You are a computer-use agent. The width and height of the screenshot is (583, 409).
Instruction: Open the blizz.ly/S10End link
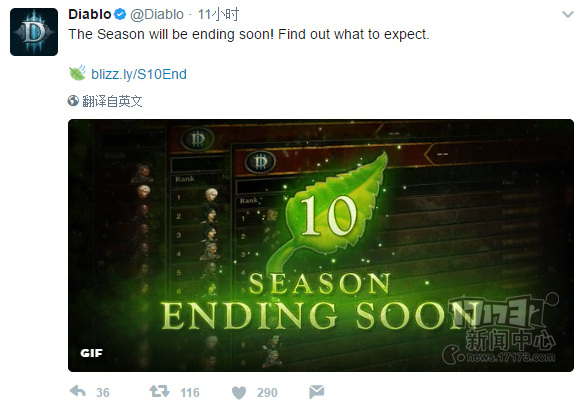point(139,74)
